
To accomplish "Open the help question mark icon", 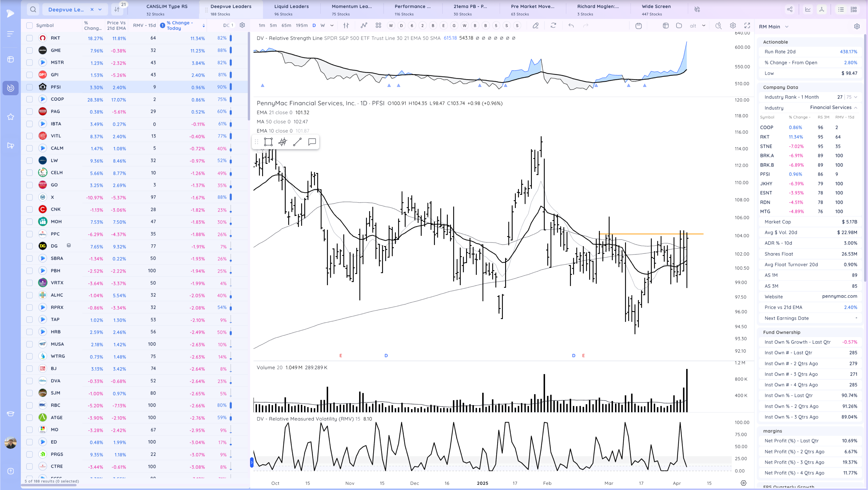I will [10, 471].
